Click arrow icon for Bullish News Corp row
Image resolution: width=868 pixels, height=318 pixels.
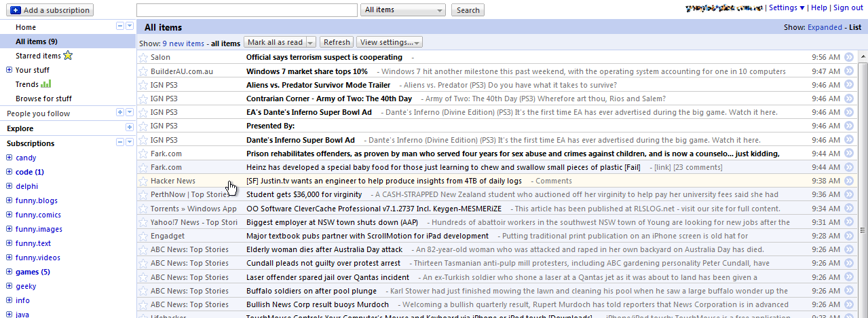click(x=849, y=304)
